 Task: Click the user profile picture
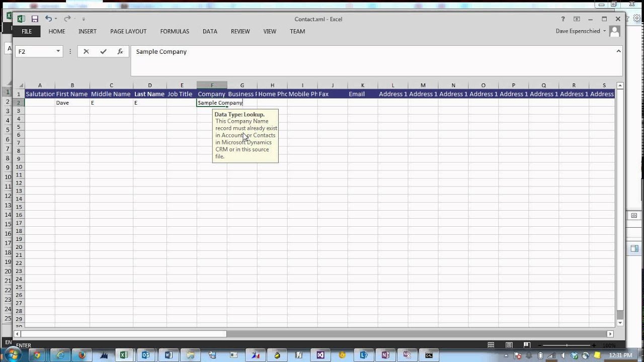614,31
